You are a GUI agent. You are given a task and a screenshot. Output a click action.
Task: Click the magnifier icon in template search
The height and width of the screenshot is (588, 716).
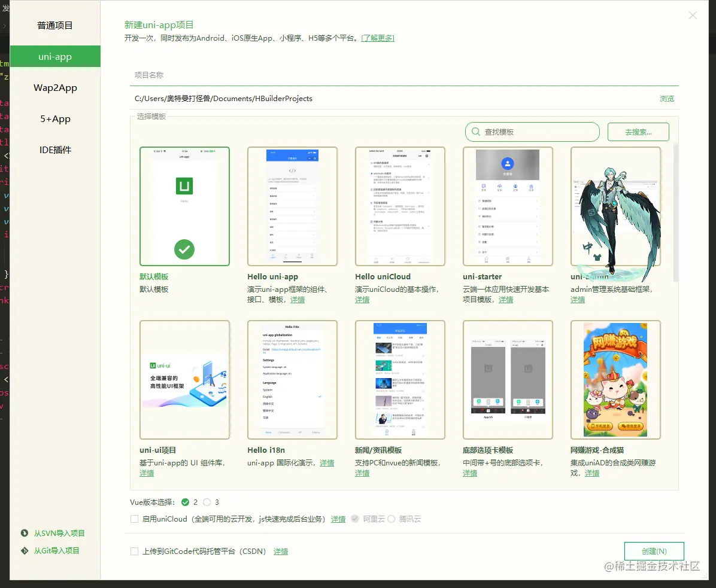[476, 132]
